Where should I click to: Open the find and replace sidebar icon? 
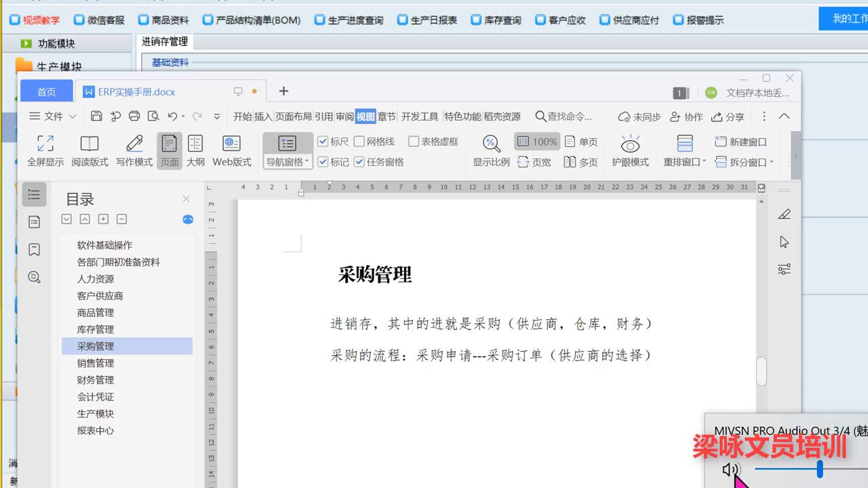pos(34,277)
